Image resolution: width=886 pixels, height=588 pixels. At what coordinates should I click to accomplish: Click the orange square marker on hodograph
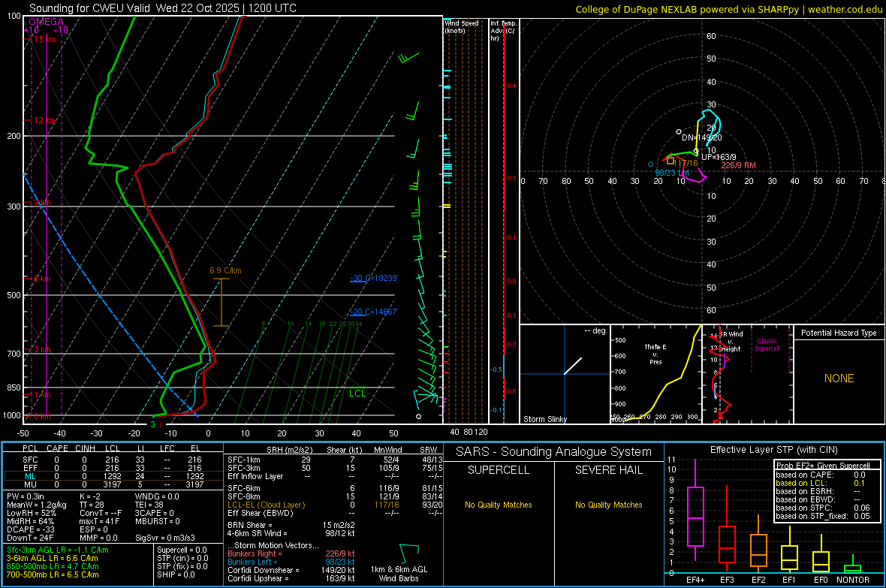pos(671,161)
